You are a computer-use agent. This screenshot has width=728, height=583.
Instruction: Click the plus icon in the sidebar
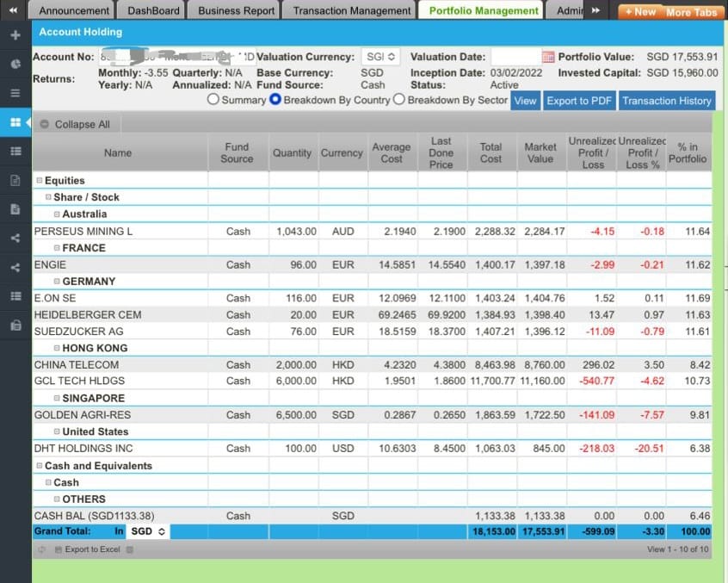coord(15,34)
